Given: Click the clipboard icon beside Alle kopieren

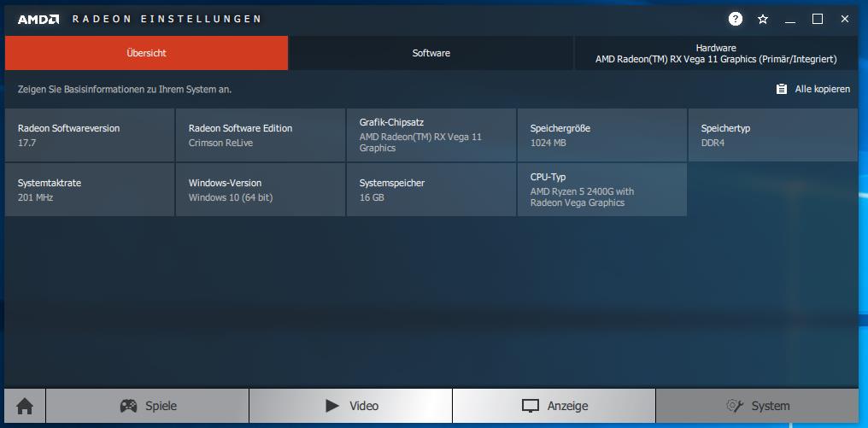Looking at the screenshot, I should click(x=782, y=89).
